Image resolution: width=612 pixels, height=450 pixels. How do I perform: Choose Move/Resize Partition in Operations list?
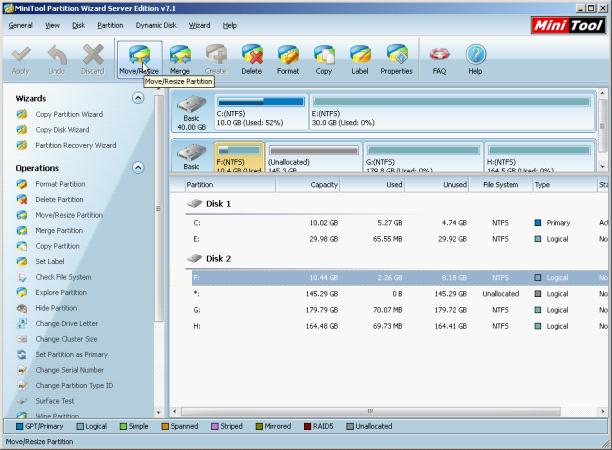69,215
